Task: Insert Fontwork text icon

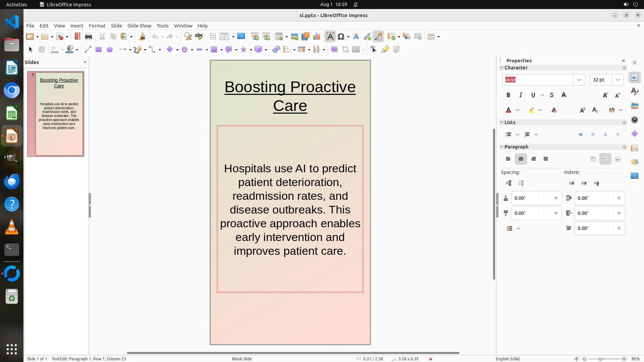Action: point(356,37)
